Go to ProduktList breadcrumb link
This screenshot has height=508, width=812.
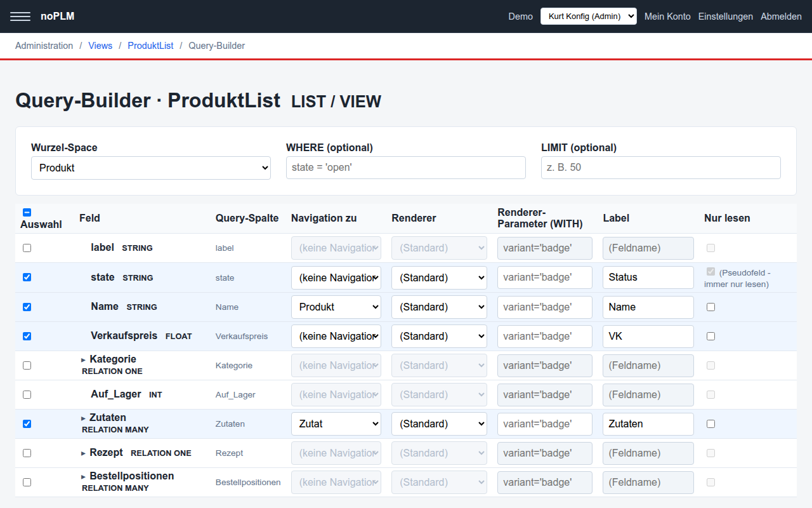150,46
